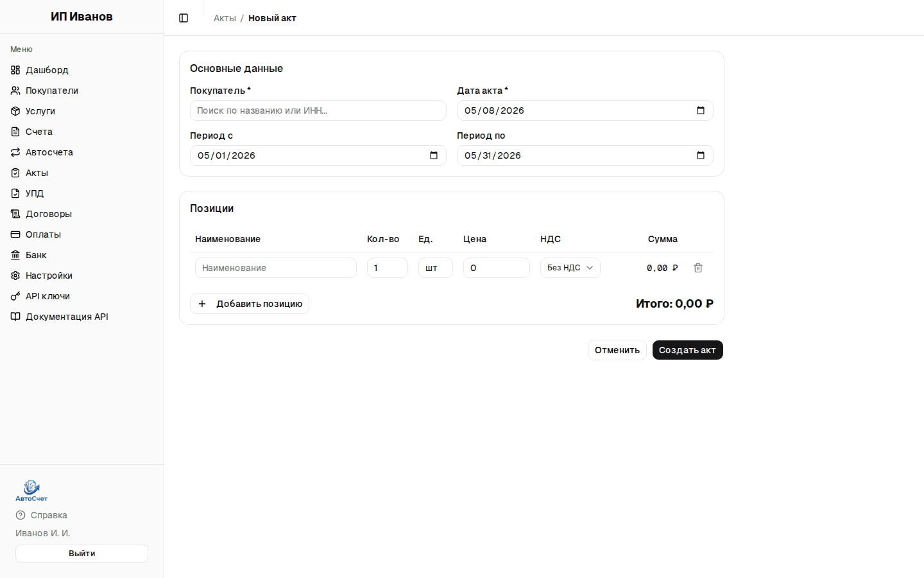The height and width of the screenshot is (578, 924).
Task: Toggle the sidebar panel icon
Action: [x=184, y=18]
